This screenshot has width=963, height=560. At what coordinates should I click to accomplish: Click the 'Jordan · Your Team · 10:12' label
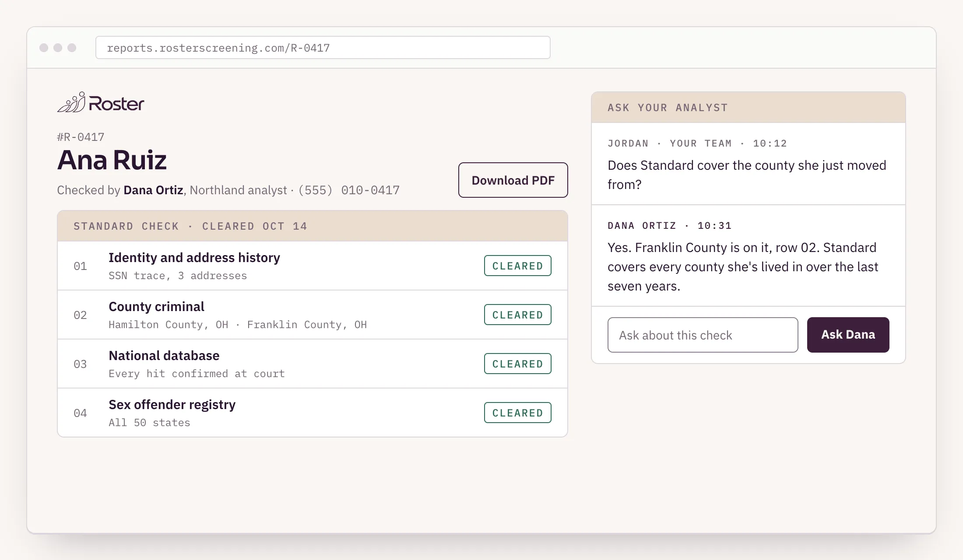click(697, 143)
